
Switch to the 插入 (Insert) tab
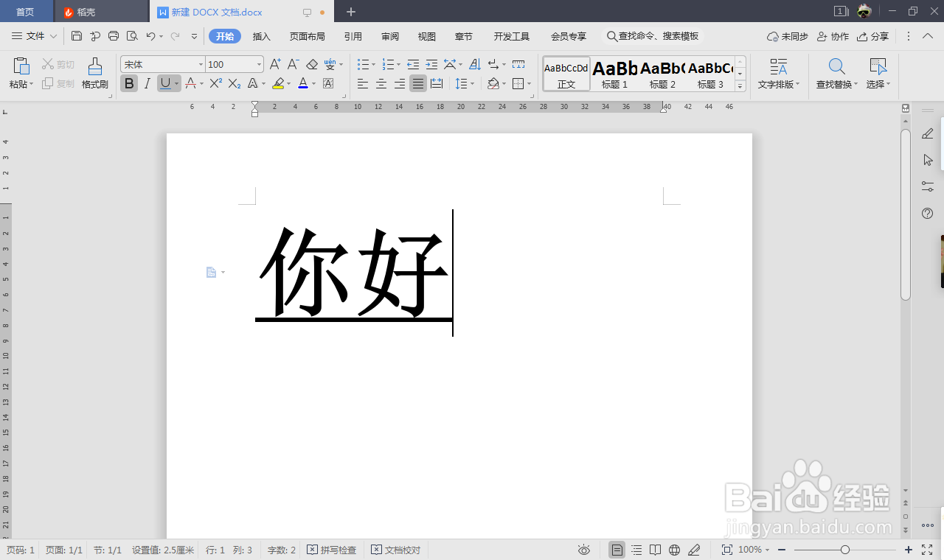[262, 36]
